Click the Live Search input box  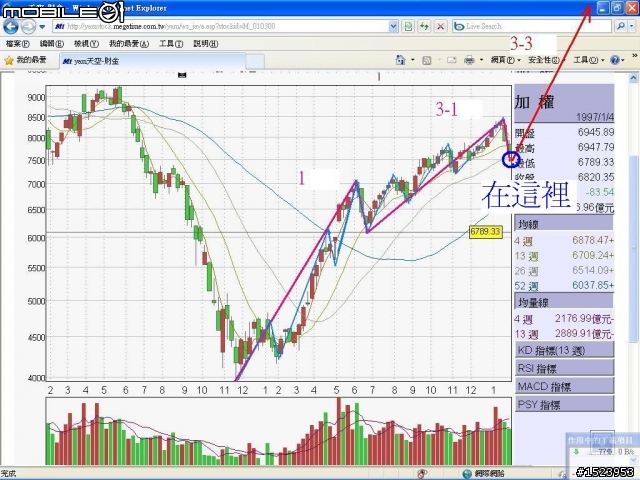[532, 27]
